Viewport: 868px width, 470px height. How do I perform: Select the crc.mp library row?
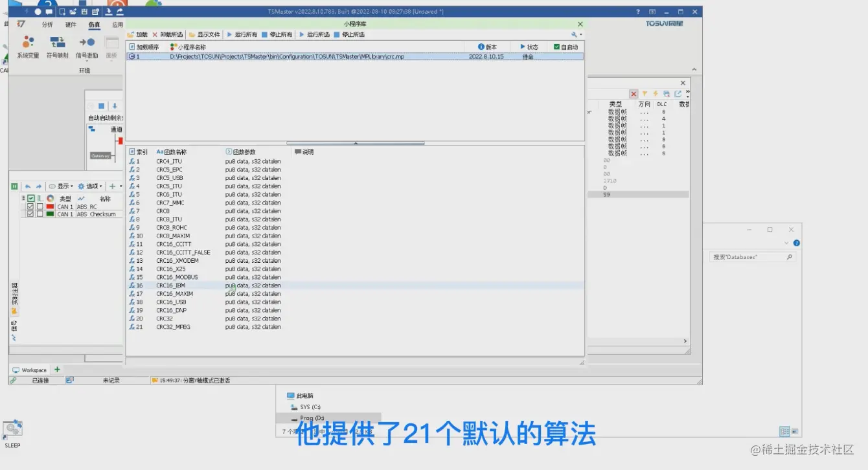[355, 56]
